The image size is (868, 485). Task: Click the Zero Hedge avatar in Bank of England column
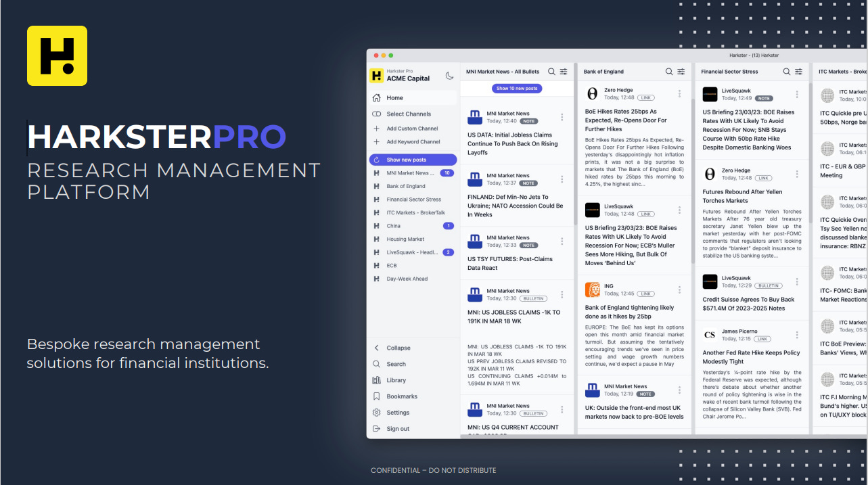click(x=593, y=94)
